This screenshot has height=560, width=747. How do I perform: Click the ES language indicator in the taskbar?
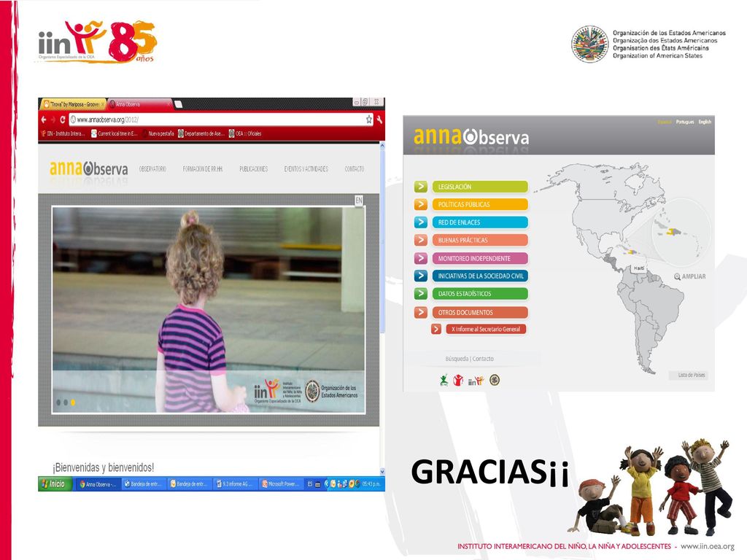tap(310, 484)
